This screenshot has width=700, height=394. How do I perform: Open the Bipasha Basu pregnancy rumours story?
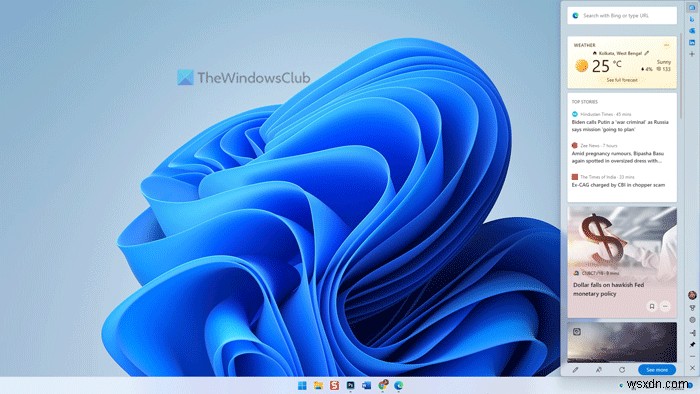tap(618, 157)
